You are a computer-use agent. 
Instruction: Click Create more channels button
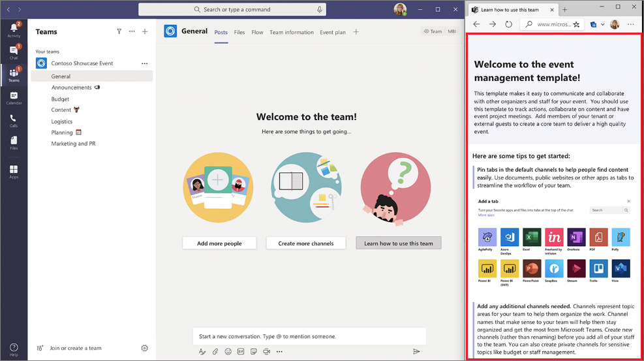306,243
